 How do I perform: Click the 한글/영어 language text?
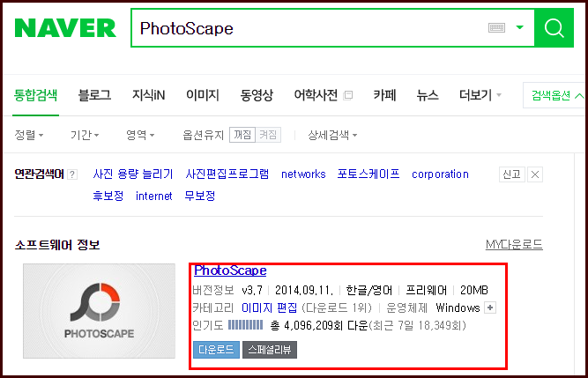pos(369,291)
